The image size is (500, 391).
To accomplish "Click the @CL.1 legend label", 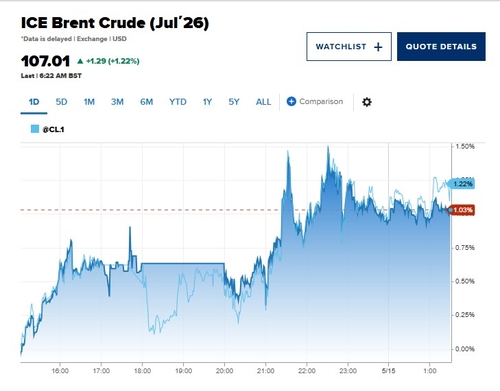I will (53, 129).
